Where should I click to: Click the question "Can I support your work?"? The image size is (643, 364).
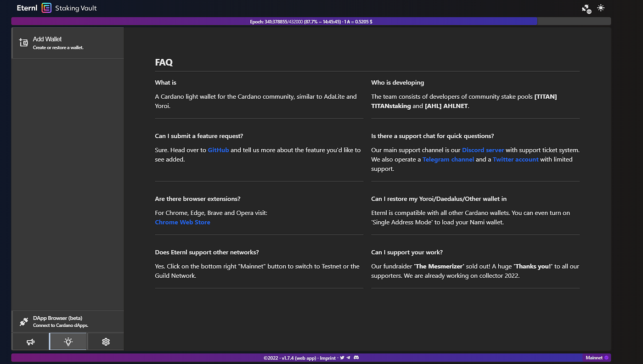(x=407, y=252)
